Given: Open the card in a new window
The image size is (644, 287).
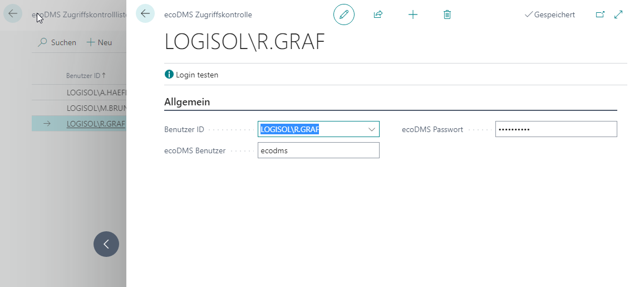Looking at the screenshot, I should click(x=600, y=14).
